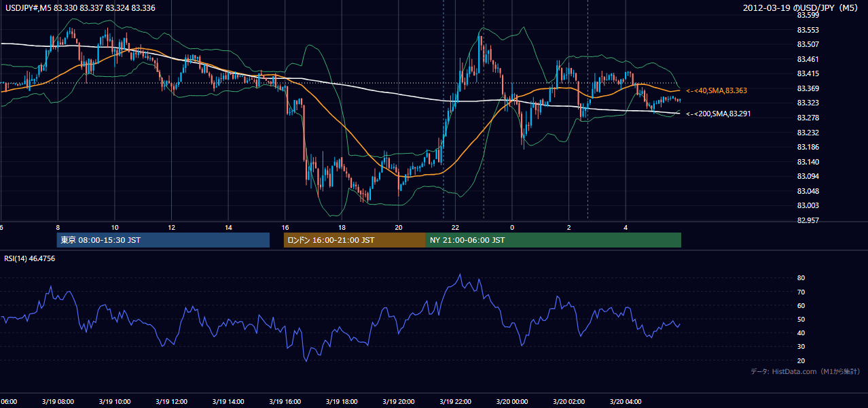This screenshot has height=408, width=868.
Task: Click the 3/19 12:00 time axis label
Action: (172, 402)
